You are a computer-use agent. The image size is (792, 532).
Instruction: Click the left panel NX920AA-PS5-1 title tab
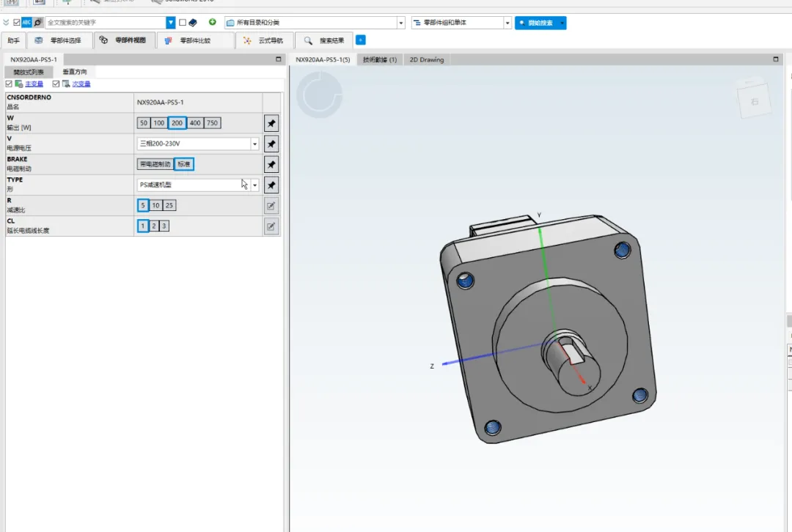point(34,59)
